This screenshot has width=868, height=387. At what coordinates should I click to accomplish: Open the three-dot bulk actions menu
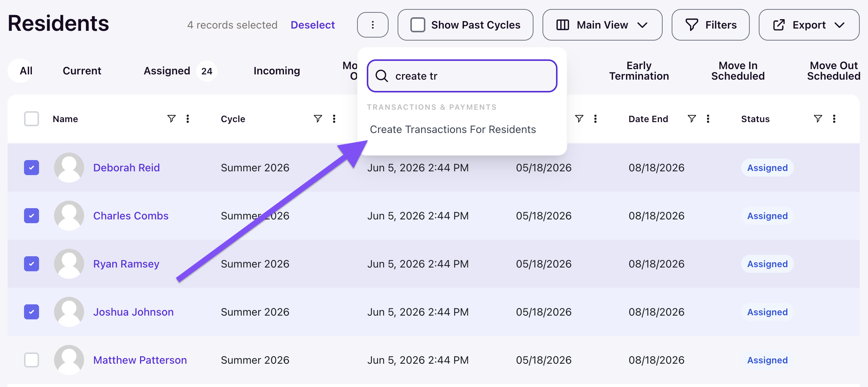tap(372, 25)
